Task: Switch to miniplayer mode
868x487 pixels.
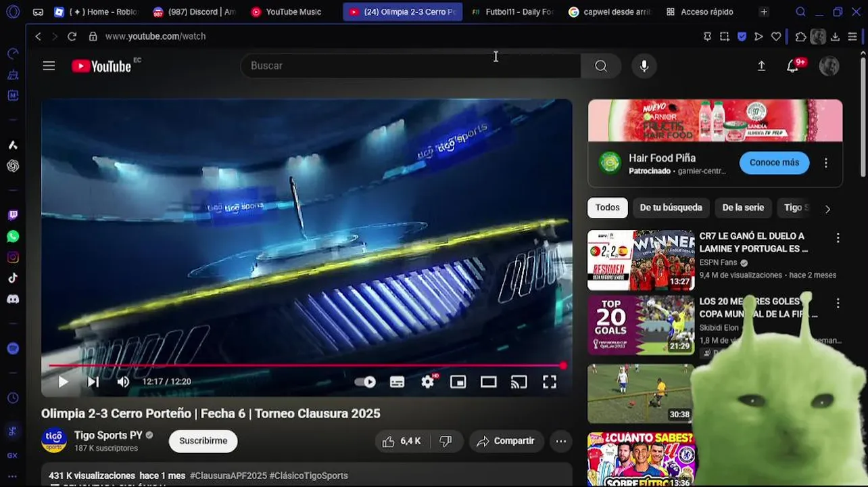Action: [x=458, y=382]
